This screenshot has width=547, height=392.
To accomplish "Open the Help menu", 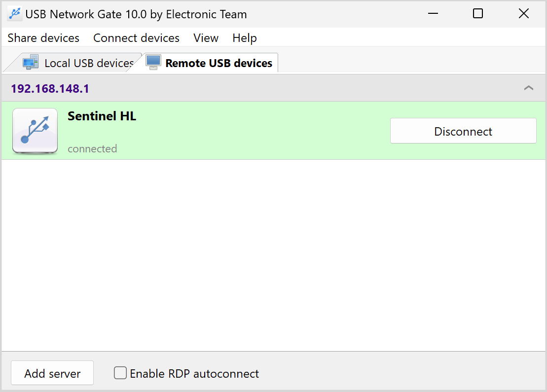I will point(245,38).
